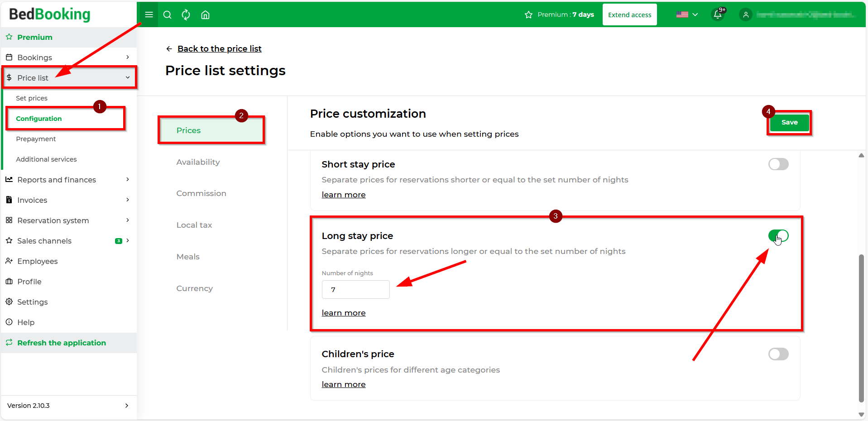Enable the Children's price toggle
The height and width of the screenshot is (421, 868).
[778, 354]
